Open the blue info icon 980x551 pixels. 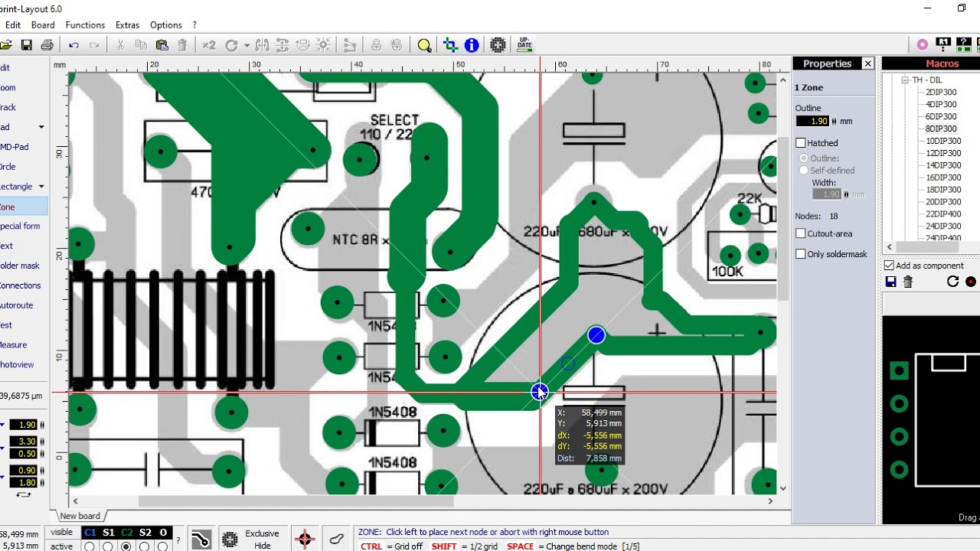[472, 45]
